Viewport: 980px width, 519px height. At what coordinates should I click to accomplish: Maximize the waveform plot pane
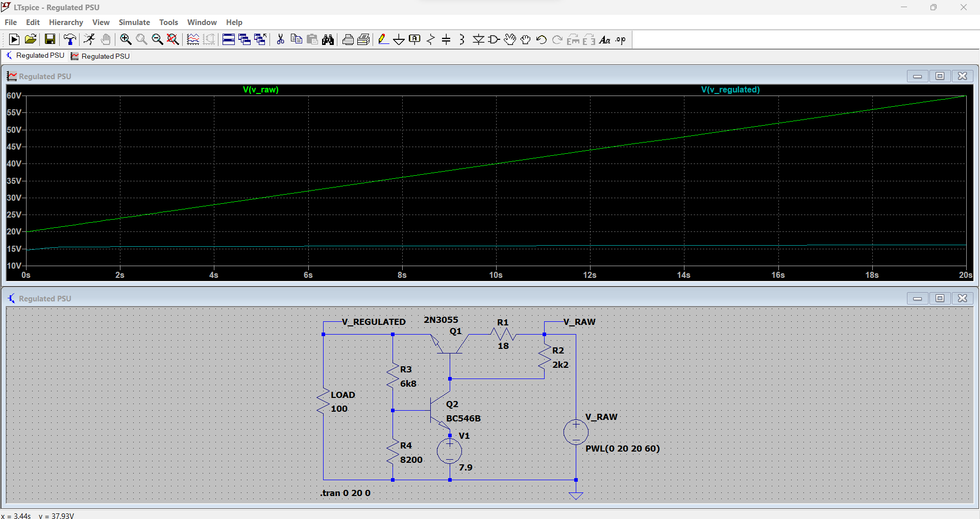click(940, 76)
